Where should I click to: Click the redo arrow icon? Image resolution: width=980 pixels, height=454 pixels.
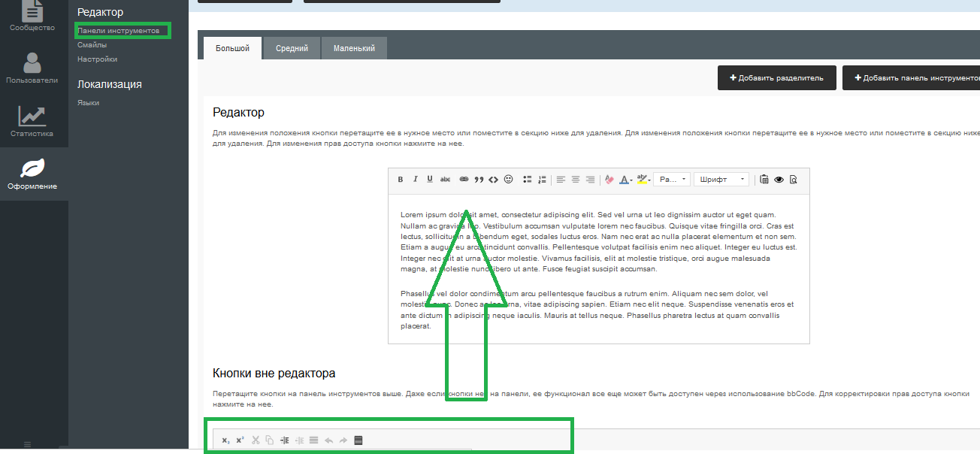coord(343,440)
